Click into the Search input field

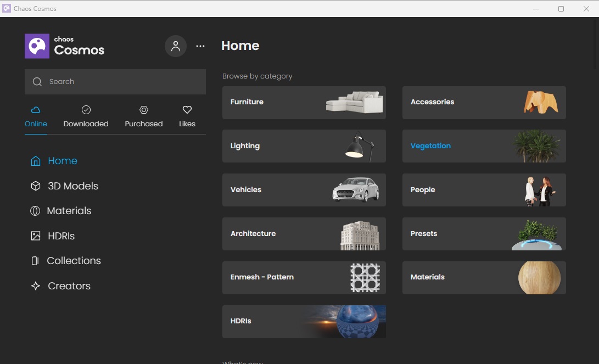pyautogui.click(x=115, y=82)
